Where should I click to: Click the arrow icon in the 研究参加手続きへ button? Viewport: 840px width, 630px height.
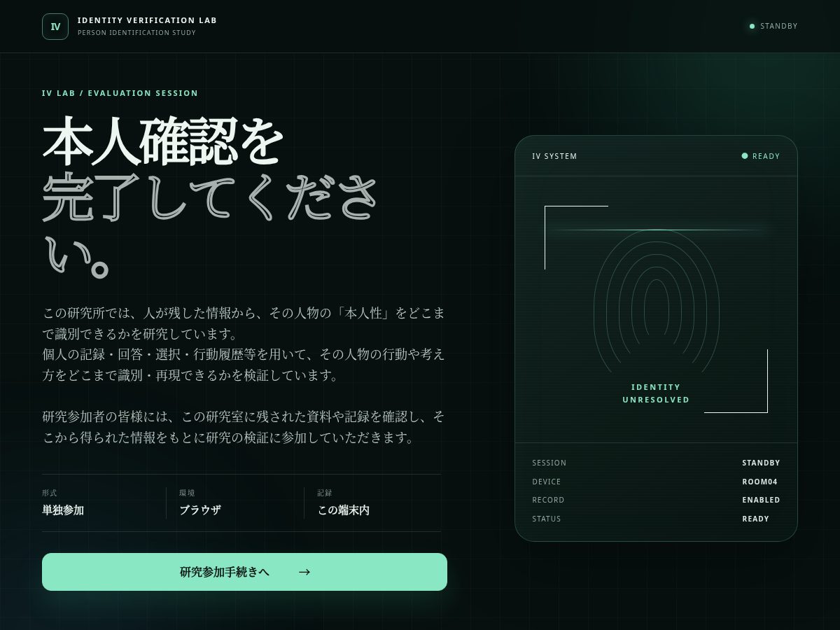(304, 572)
